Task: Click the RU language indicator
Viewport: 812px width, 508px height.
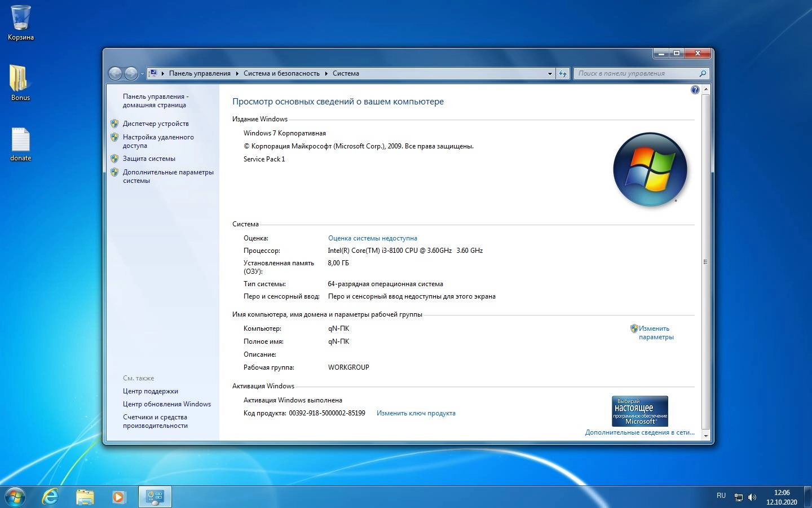Action: coord(721,496)
